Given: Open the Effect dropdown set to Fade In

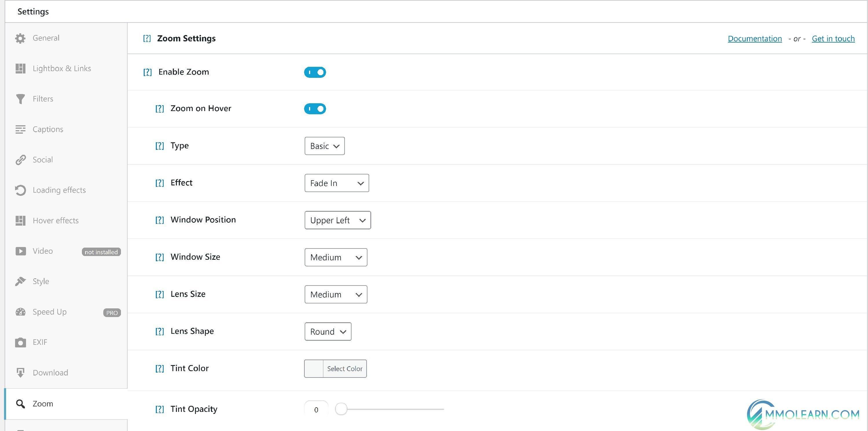Looking at the screenshot, I should pos(336,183).
